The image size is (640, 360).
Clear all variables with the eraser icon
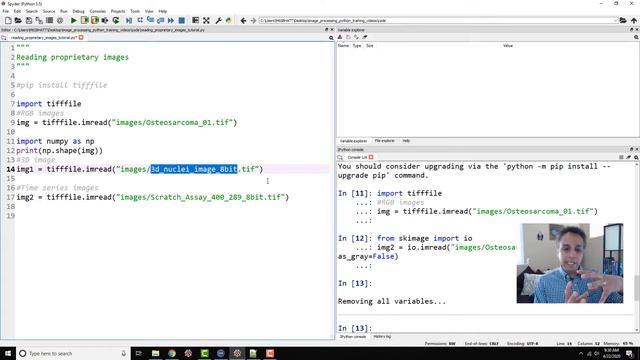tap(364, 37)
